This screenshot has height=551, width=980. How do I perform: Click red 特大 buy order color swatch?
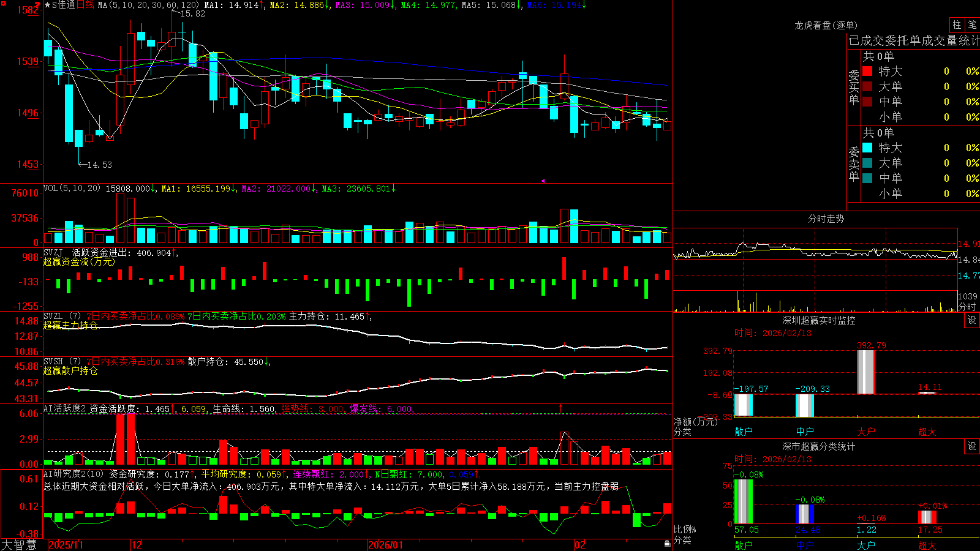pyautogui.click(x=867, y=71)
